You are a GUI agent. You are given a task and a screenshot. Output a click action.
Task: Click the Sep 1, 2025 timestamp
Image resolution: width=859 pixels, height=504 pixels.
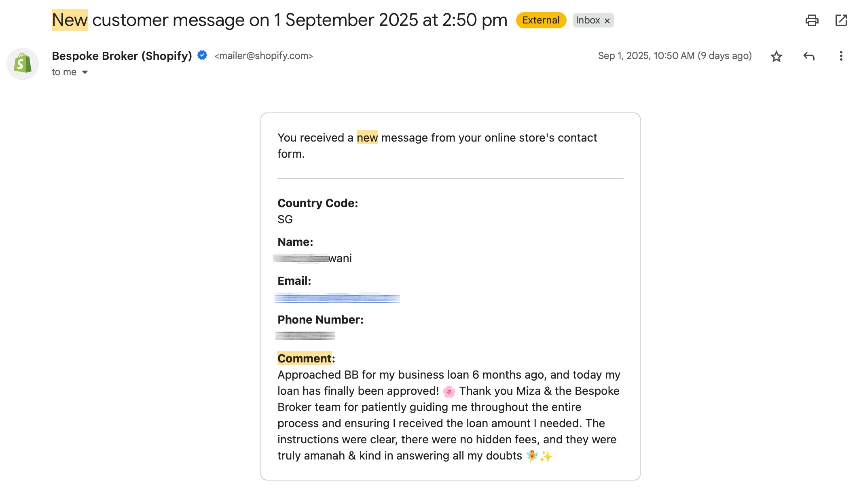pos(675,56)
